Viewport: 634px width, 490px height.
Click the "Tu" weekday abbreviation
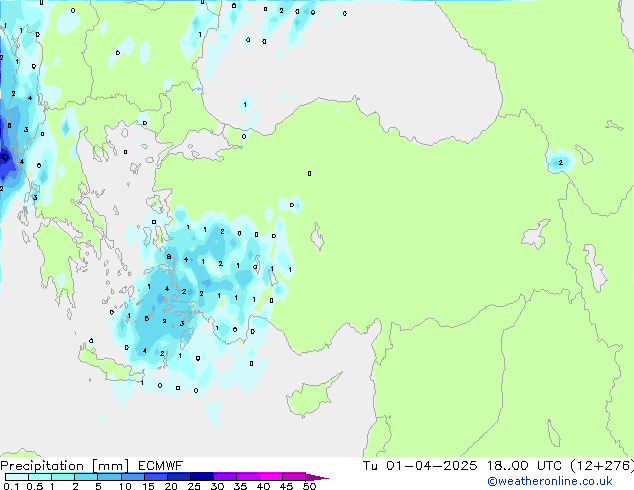[370, 466]
